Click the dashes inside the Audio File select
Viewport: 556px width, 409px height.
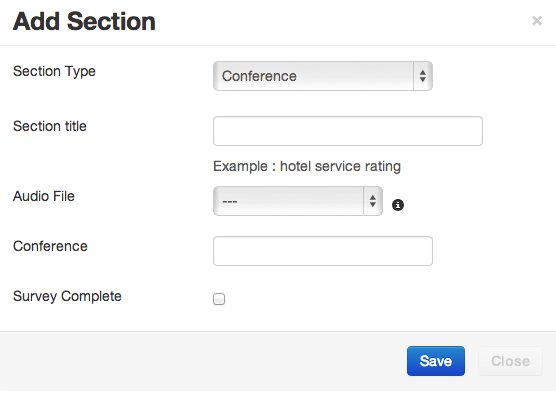click(x=230, y=201)
